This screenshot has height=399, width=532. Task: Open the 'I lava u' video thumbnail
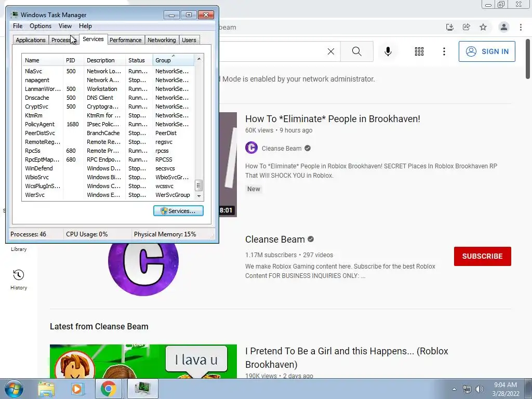pyautogui.click(x=143, y=362)
